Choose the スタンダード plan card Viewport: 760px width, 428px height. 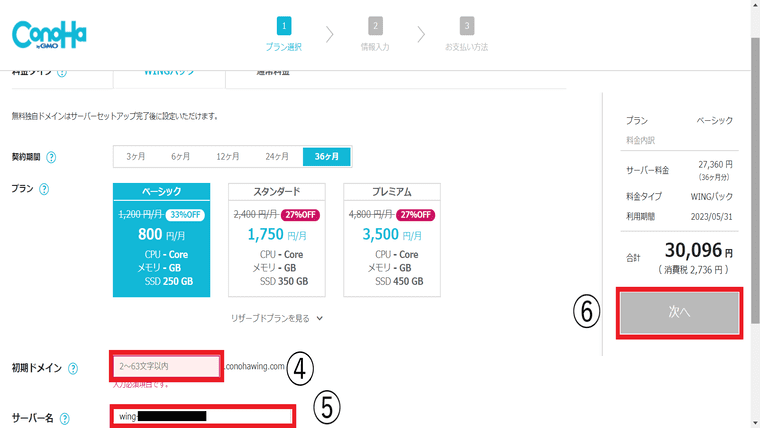click(x=277, y=240)
